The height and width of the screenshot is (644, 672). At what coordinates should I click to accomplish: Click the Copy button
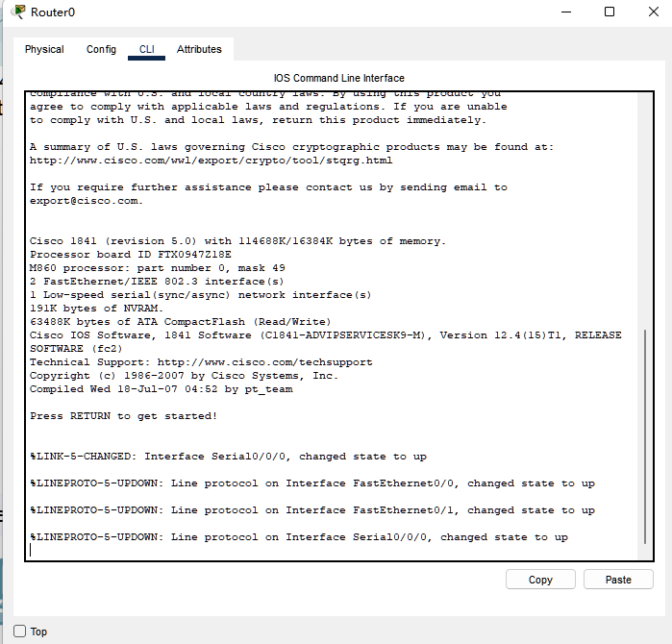(540, 580)
